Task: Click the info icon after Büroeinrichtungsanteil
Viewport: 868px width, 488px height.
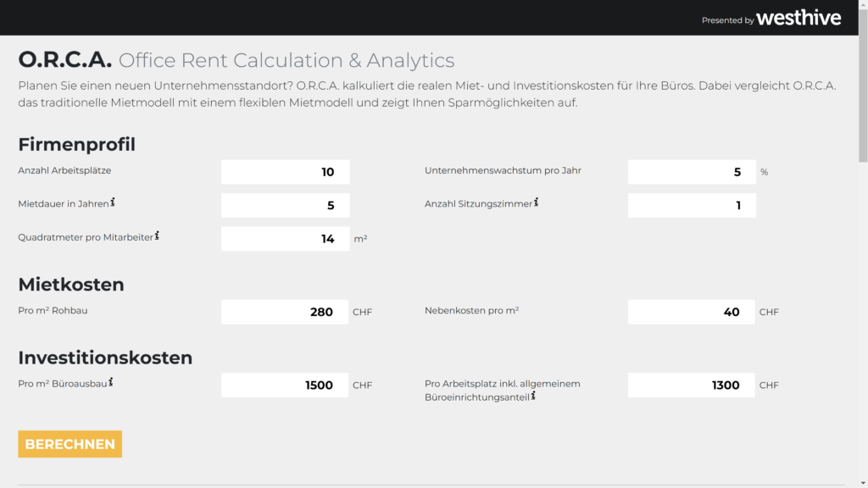Action: click(x=534, y=394)
